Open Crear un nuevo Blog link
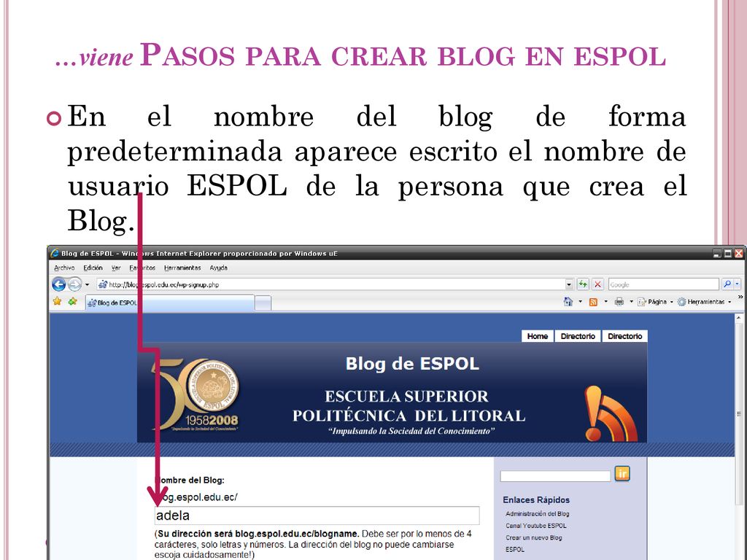Image resolution: width=747 pixels, height=560 pixels. [533, 537]
